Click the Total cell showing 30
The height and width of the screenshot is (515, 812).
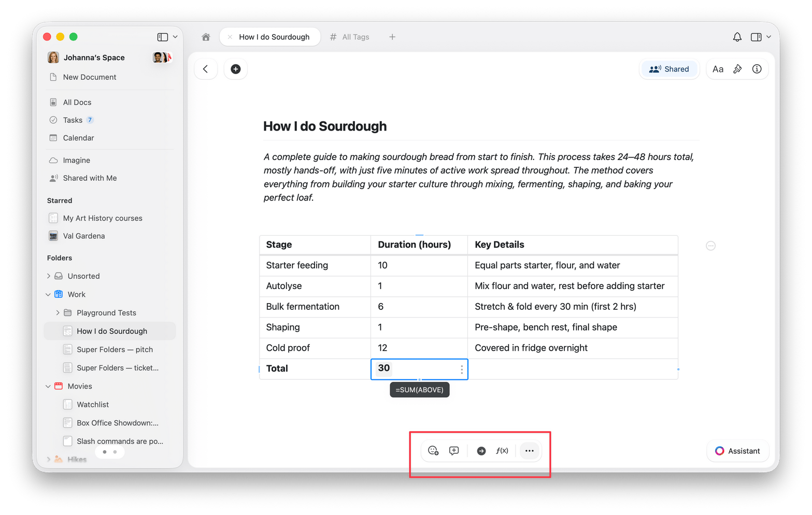[x=419, y=369]
